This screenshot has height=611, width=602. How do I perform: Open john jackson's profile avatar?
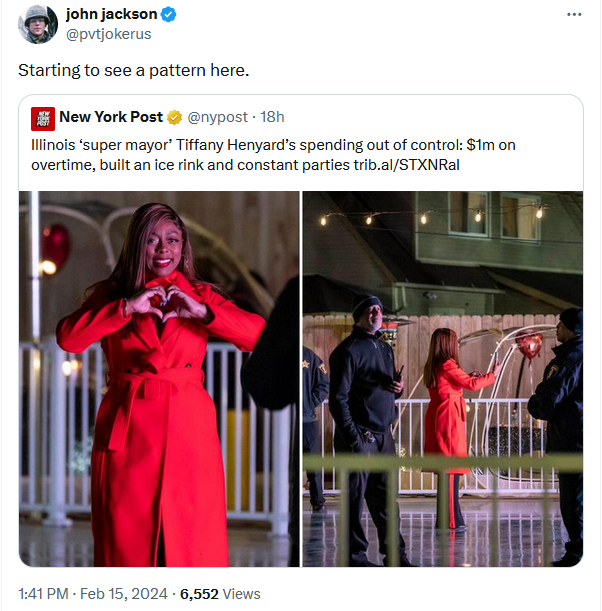pos(38,24)
